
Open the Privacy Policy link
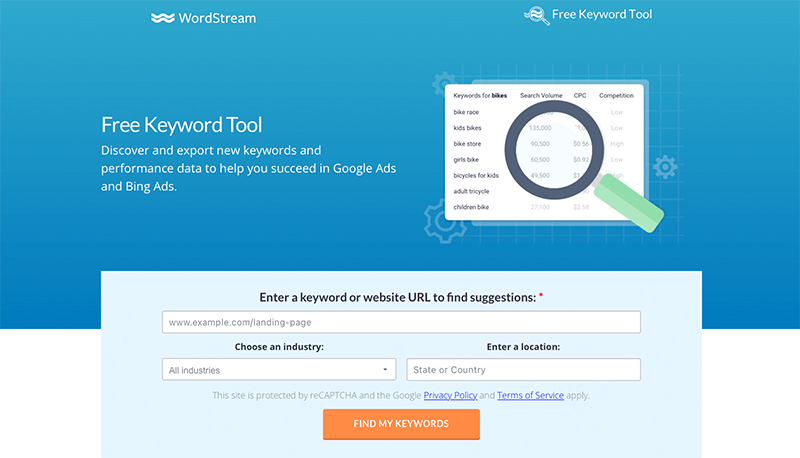click(x=450, y=395)
